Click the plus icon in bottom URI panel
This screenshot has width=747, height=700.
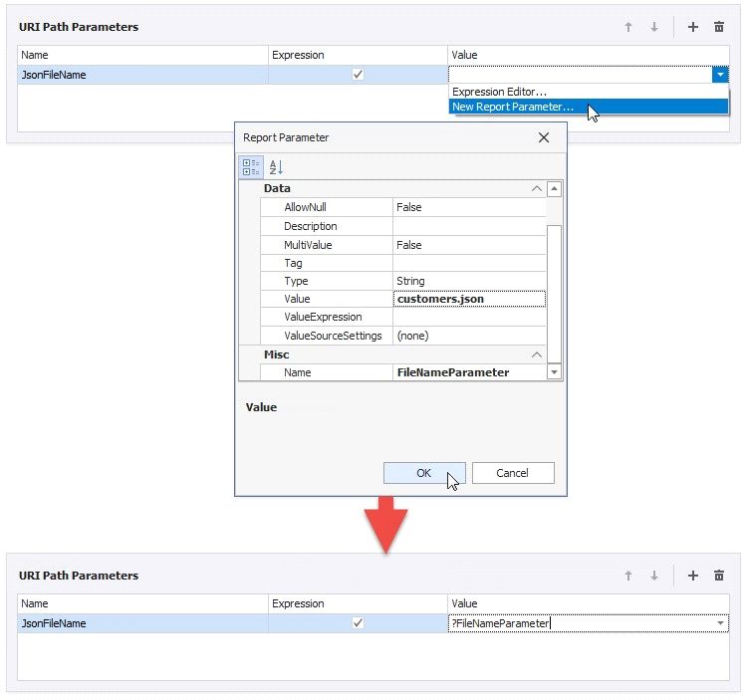(x=693, y=576)
